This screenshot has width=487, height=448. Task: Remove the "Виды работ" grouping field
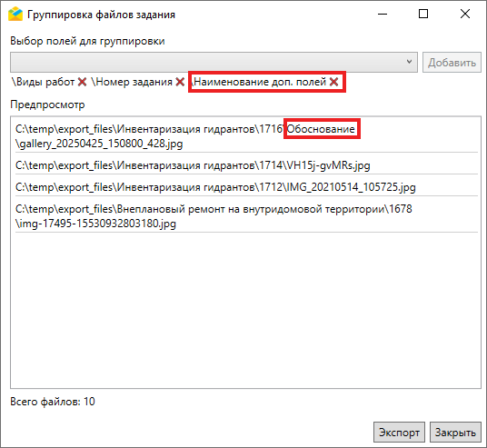point(82,82)
